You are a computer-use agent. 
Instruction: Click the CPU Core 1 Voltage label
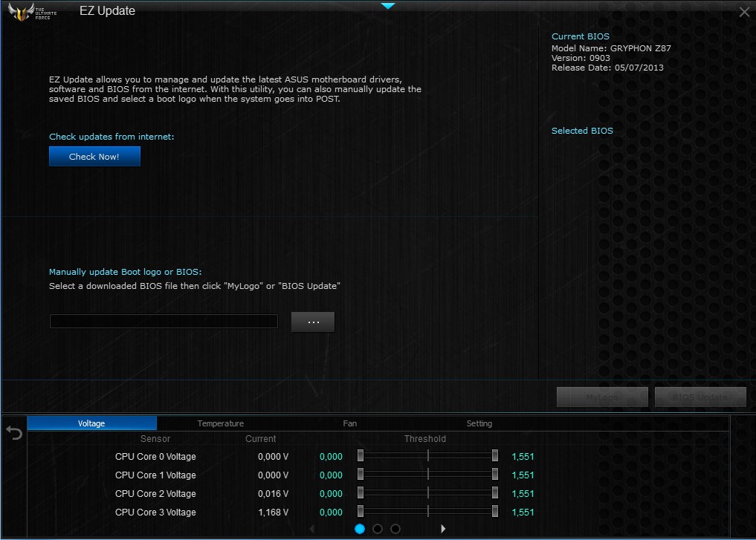(155, 475)
